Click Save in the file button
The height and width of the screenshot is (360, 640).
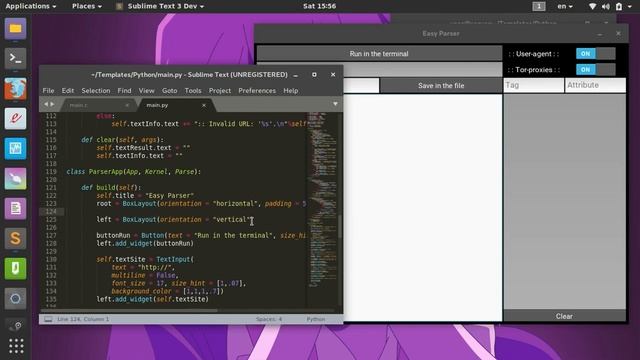click(441, 86)
